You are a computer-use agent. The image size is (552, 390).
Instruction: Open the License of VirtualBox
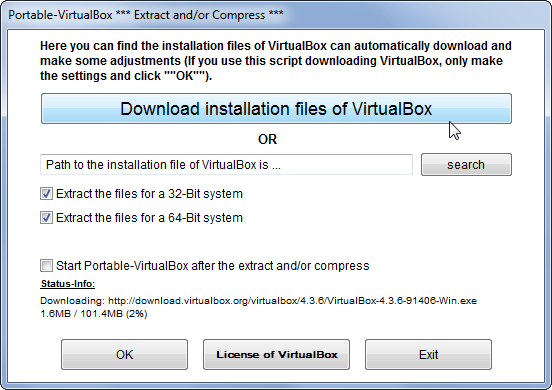pyautogui.click(x=276, y=354)
